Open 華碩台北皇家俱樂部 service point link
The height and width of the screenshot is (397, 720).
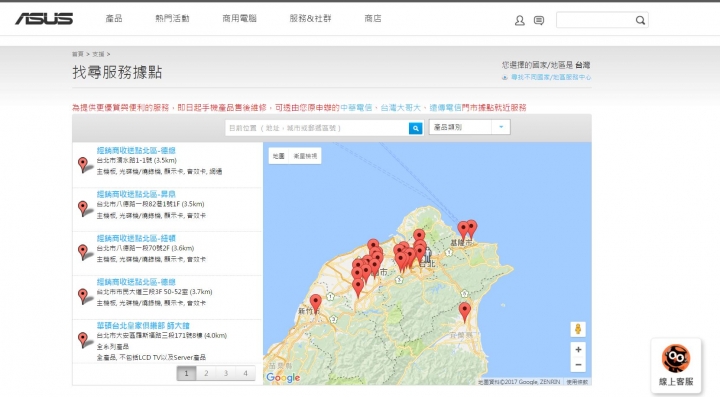[x=143, y=325]
